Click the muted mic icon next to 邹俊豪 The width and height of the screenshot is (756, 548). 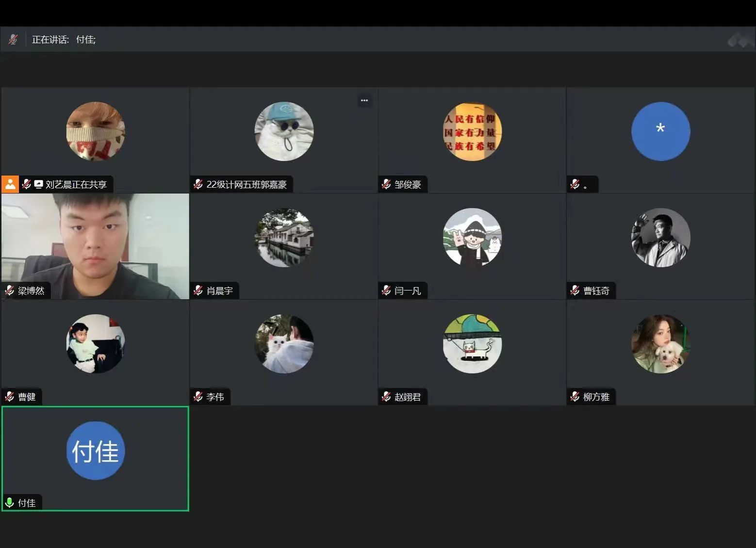[x=386, y=184]
